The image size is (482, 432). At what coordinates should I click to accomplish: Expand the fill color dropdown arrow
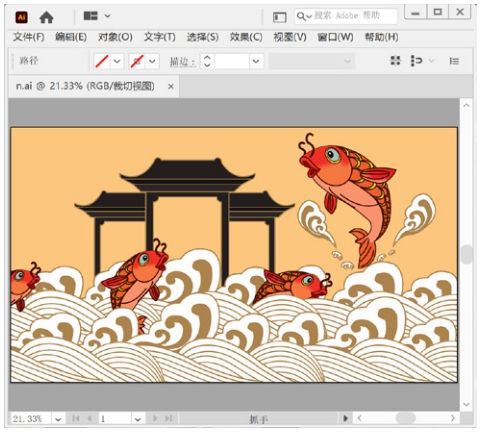coord(117,61)
